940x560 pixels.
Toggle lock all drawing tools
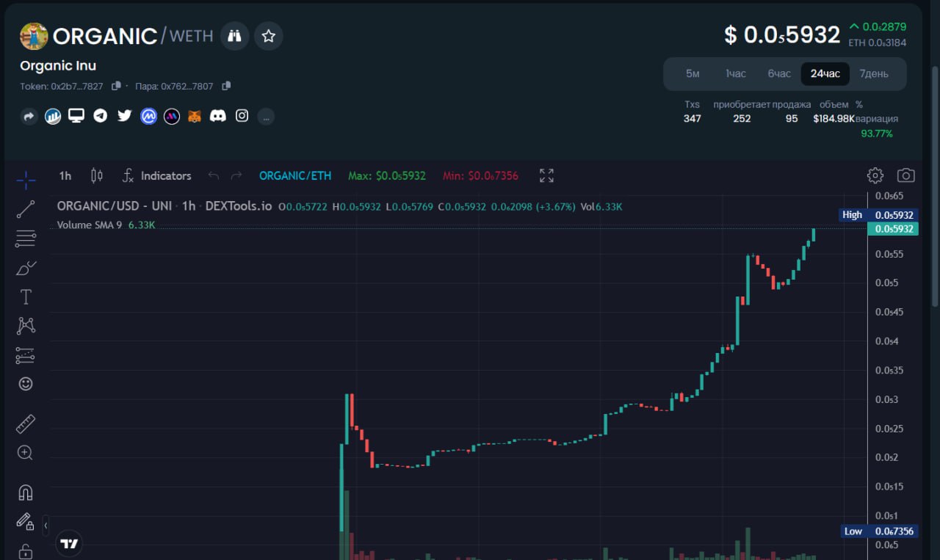coord(26,550)
